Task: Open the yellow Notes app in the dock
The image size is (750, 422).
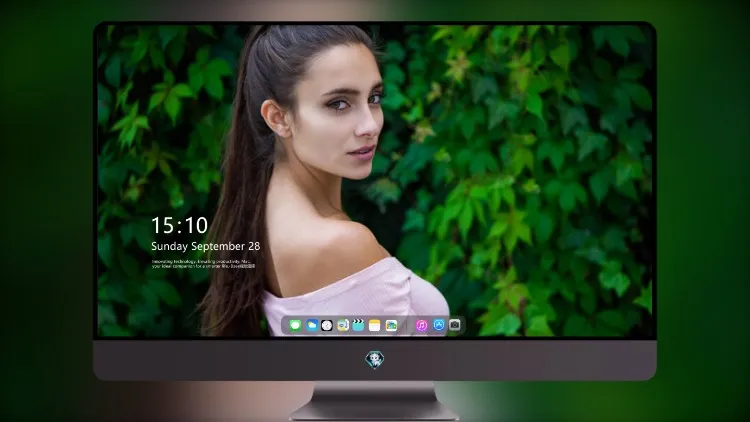Action: click(375, 325)
